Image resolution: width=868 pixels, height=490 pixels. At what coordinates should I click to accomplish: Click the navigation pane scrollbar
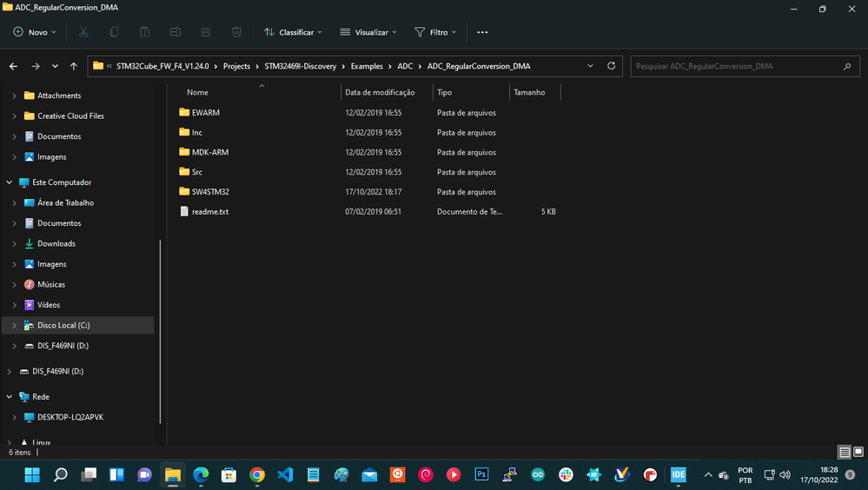tap(160, 332)
